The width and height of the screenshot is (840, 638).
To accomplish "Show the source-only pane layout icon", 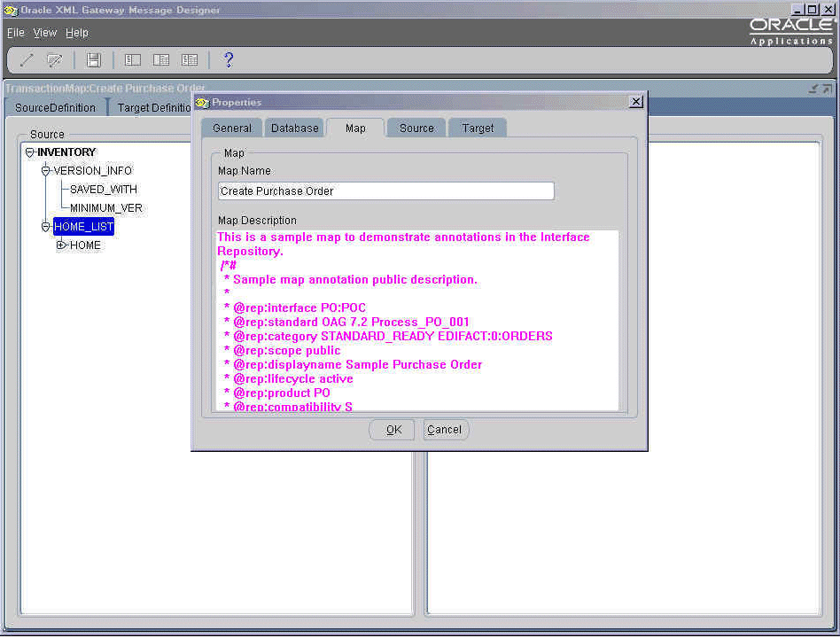I will [x=132, y=60].
